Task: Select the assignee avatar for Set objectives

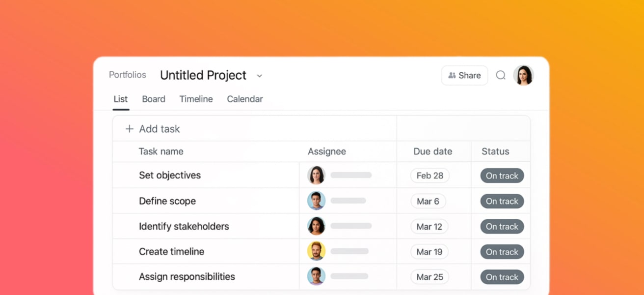Action: point(317,175)
